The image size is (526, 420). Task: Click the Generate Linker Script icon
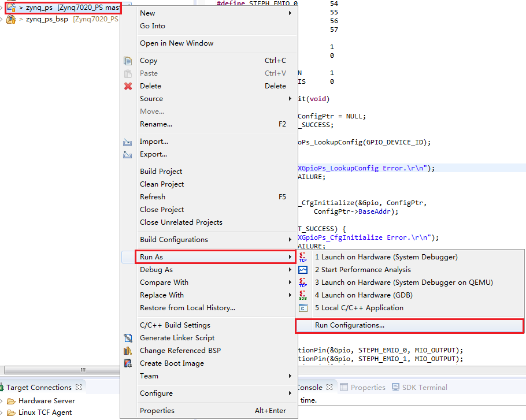(128, 337)
